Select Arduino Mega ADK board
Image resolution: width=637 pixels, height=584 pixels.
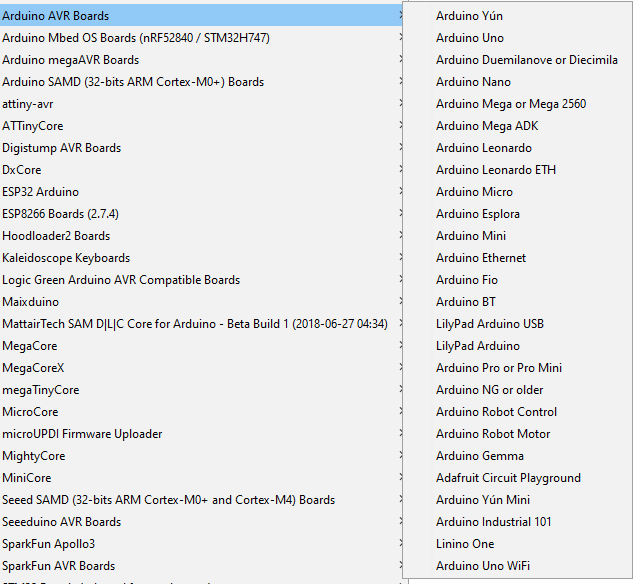pyautogui.click(x=518, y=125)
